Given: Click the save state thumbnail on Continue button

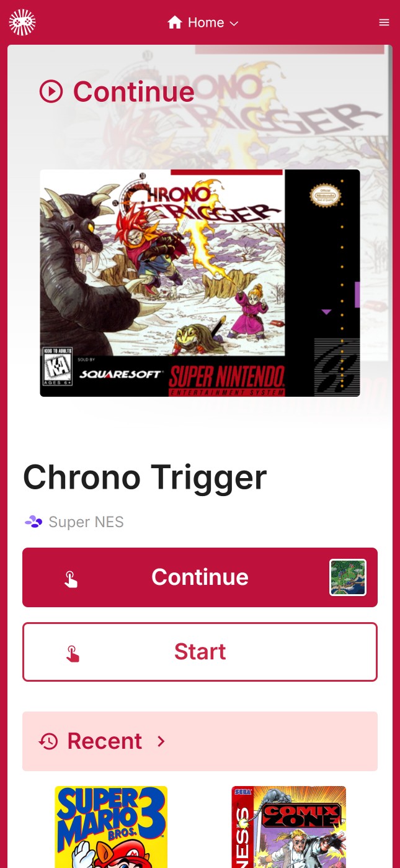Looking at the screenshot, I should [348, 577].
